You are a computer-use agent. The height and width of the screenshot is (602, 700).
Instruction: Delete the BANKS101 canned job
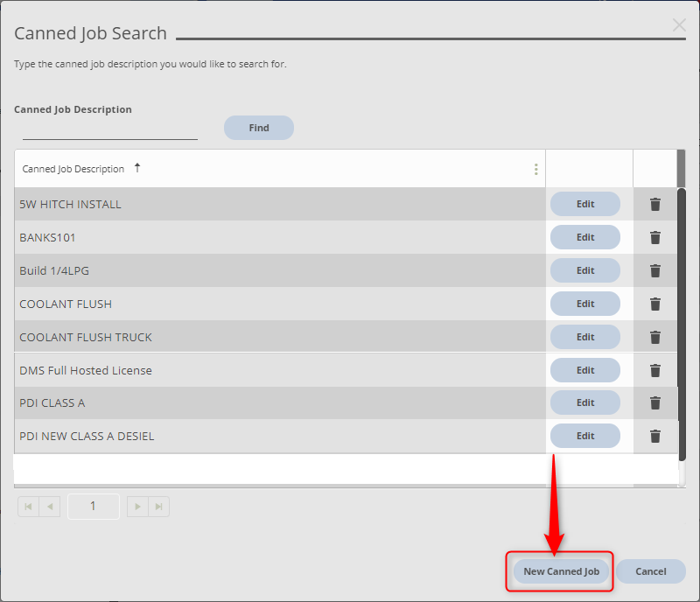(x=655, y=237)
